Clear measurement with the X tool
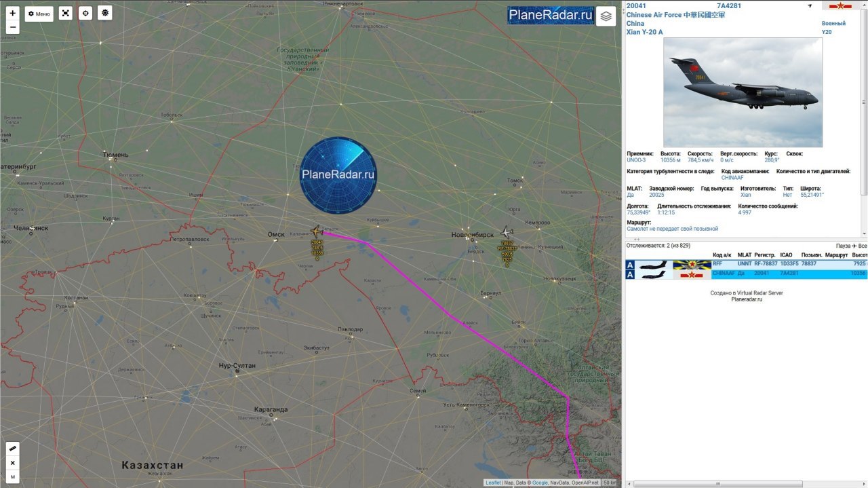 point(12,463)
